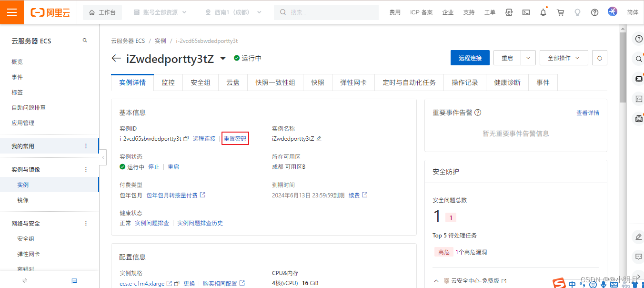Refresh the instance page
The image size is (644, 288).
(x=600, y=58)
